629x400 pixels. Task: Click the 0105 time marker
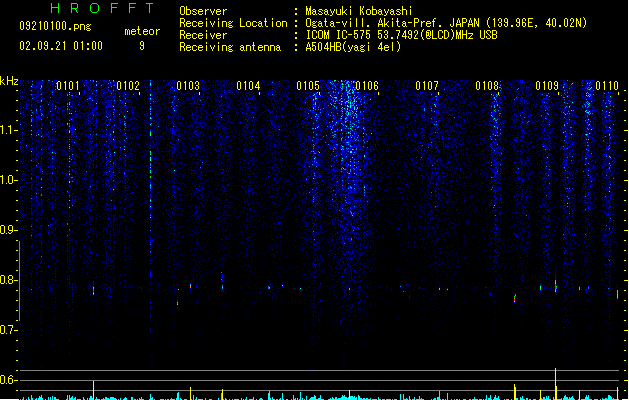[x=308, y=86]
